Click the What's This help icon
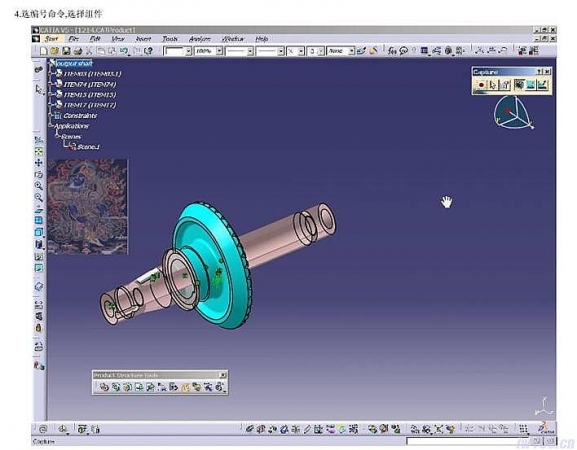The image size is (577, 450). pyautogui.click(x=149, y=51)
